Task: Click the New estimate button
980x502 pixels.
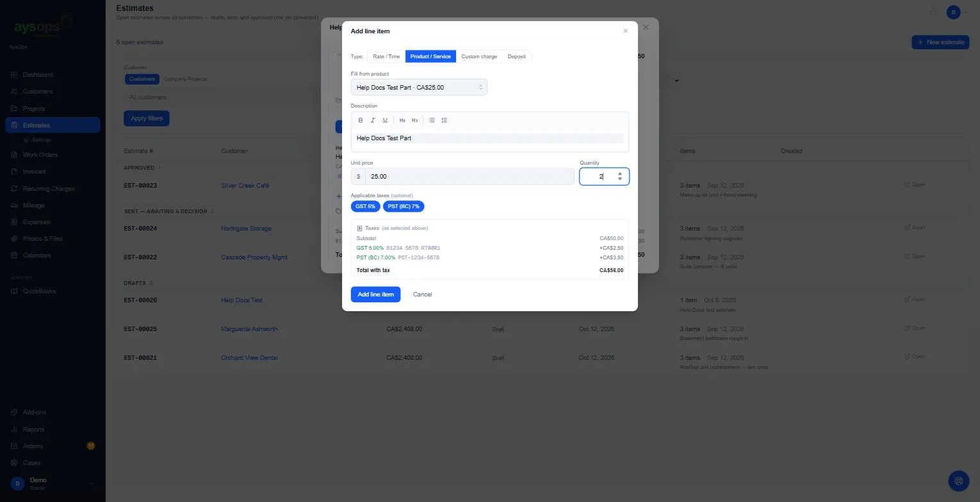Action: coord(940,42)
